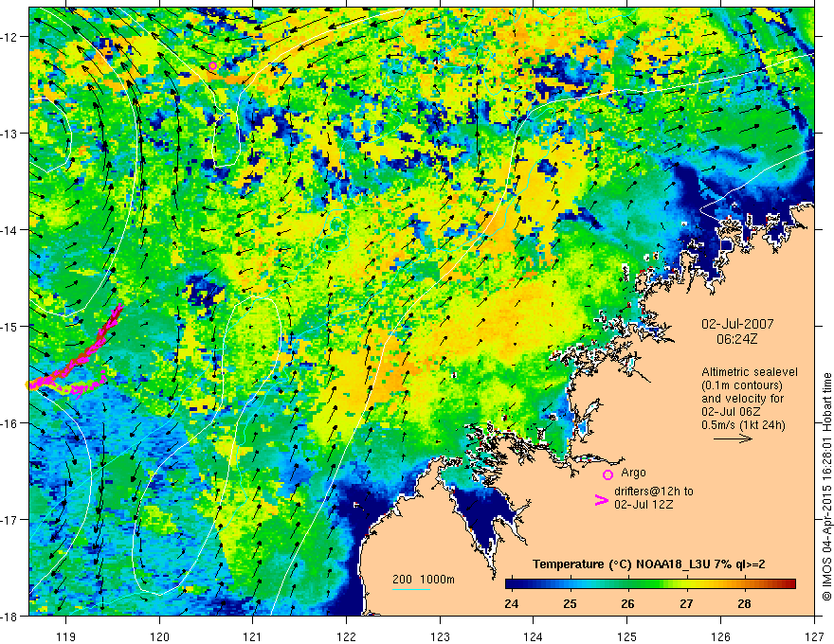
Task: Click longitude axis label 122
Action: click(346, 637)
